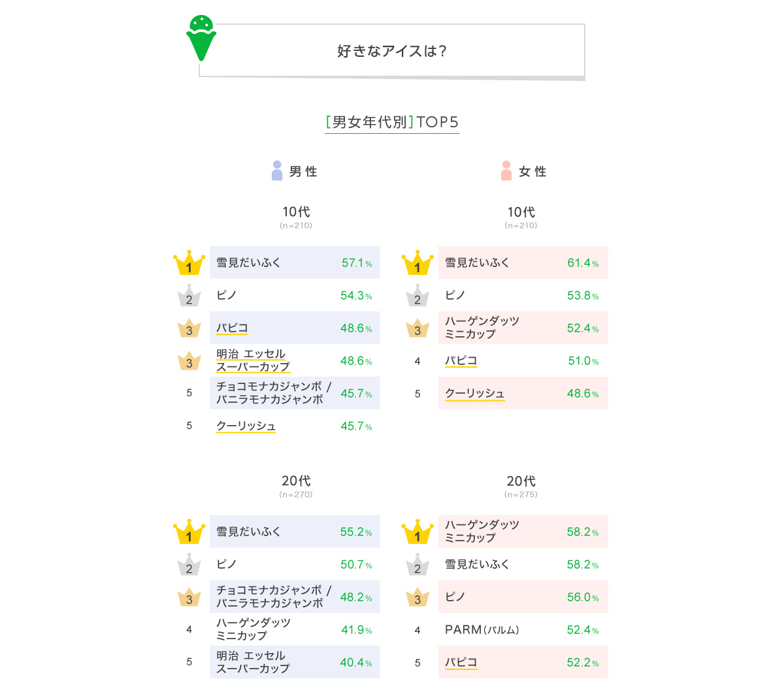
Task: Click the gold crown for female 20代 rank 1
Action: pyautogui.click(x=417, y=532)
